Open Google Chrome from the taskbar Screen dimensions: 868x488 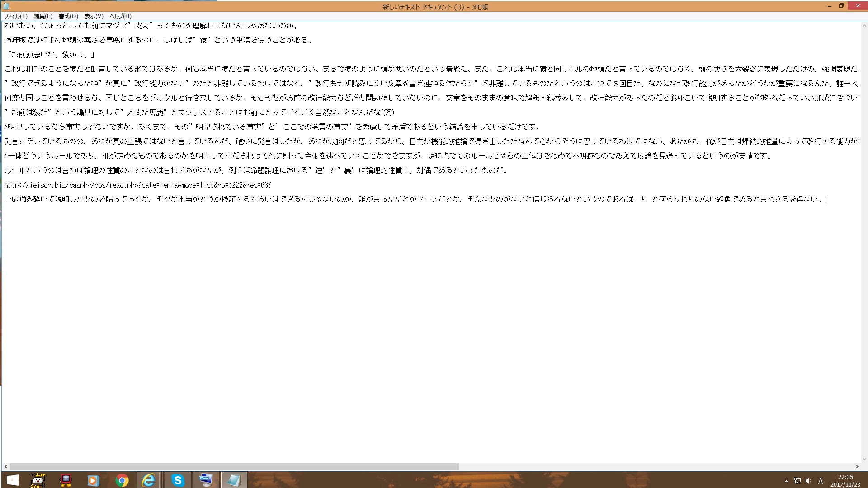pos(122,480)
